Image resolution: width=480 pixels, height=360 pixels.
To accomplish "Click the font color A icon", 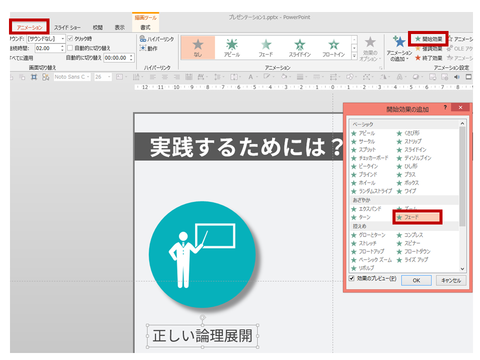I will tap(251, 77).
